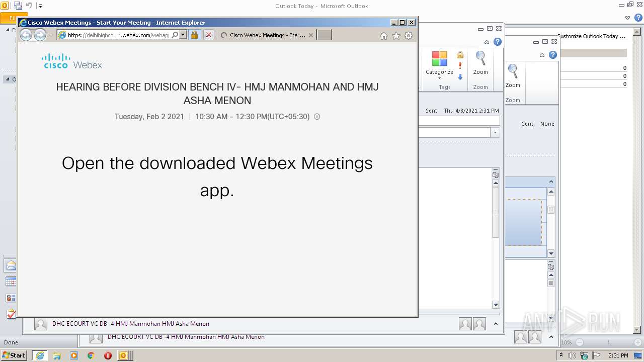Open the address bar search magnifier
Viewport: 644px width, 362px height.
(175, 35)
